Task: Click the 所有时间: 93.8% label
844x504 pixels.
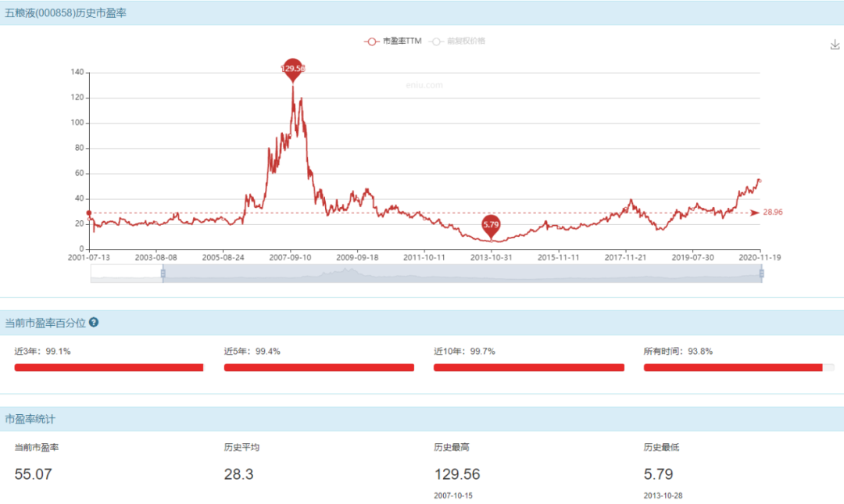Action: click(678, 351)
